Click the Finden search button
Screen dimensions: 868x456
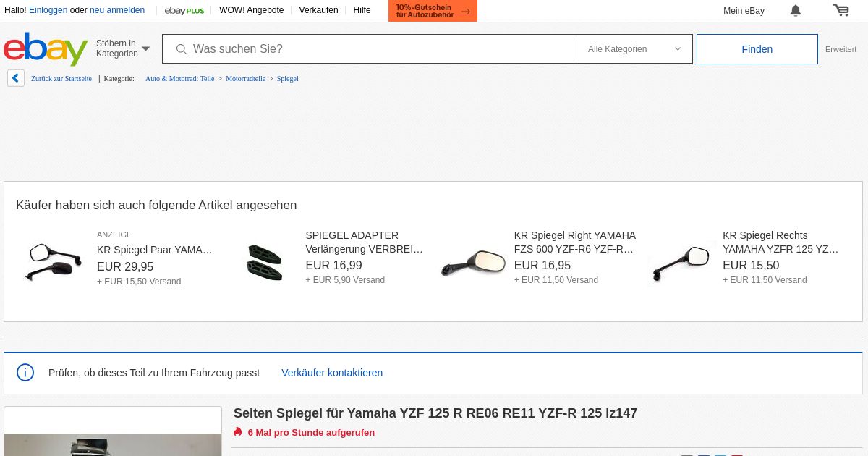(757, 49)
